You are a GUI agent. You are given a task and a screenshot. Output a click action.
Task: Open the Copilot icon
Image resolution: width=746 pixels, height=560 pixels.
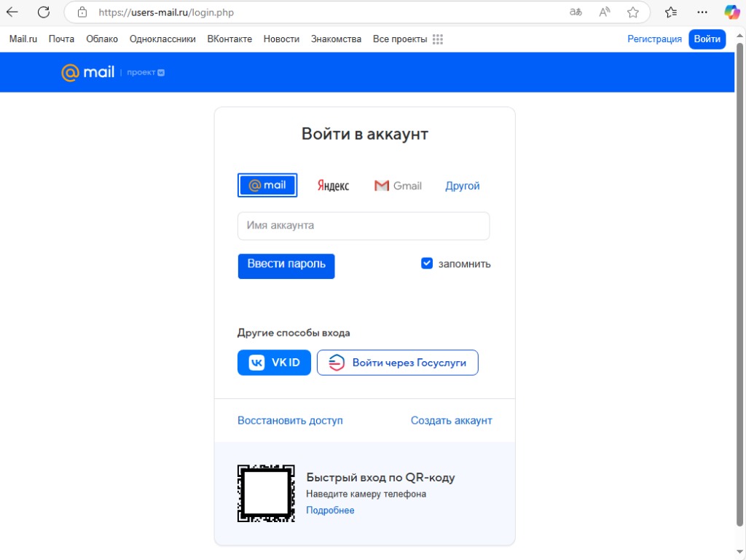731,12
